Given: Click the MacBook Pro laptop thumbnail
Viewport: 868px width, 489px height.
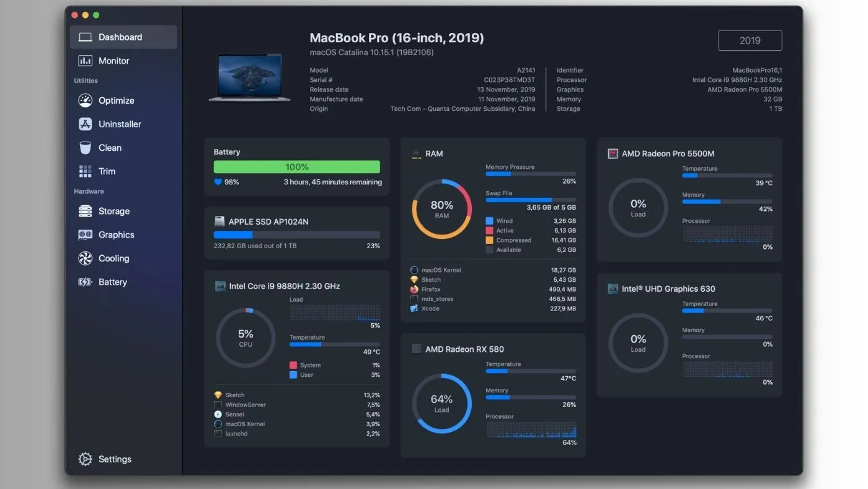Looking at the screenshot, I should [x=249, y=78].
